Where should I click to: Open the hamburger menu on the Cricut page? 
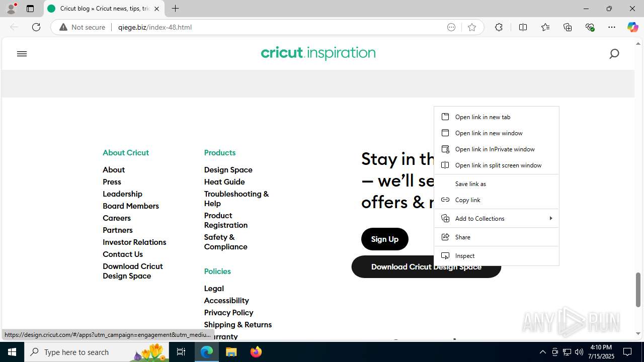22,54
